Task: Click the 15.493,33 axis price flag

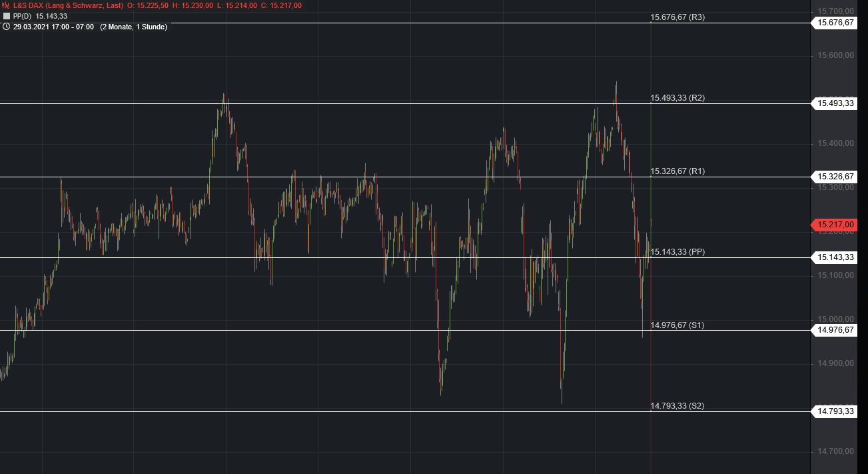Action: (834, 103)
